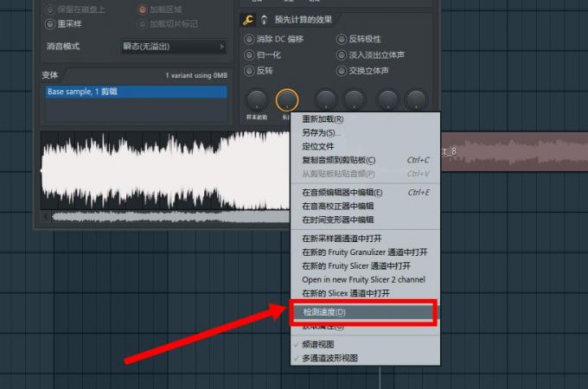Click the left scroll arrow below waveform
The image size is (588, 389).
45,217
